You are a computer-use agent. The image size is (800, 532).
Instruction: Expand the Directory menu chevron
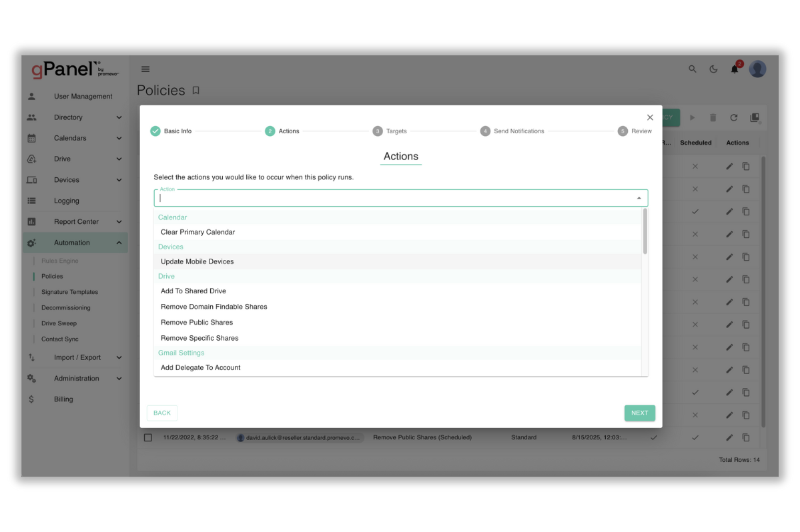pos(119,118)
